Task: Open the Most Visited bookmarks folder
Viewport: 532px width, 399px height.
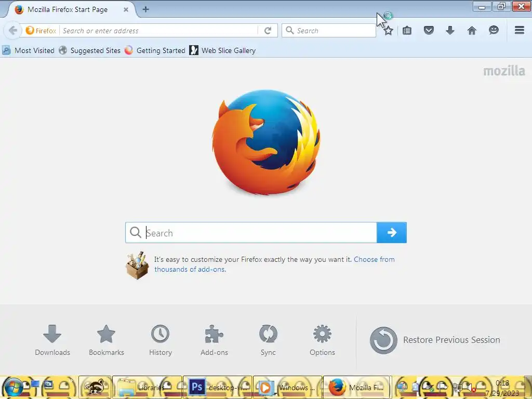Action: tap(29, 50)
